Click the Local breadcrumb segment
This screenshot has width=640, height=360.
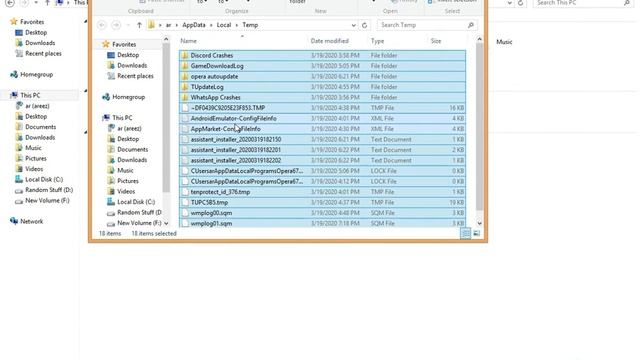(224, 25)
